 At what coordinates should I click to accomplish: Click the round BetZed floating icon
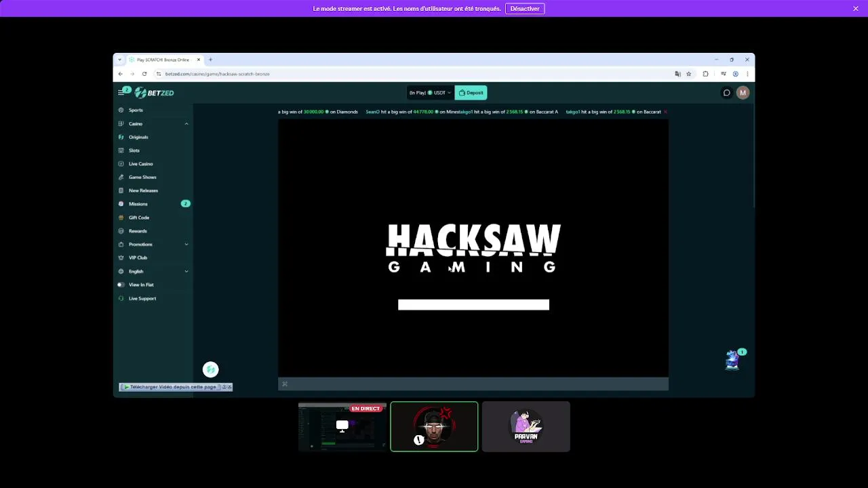tap(210, 369)
